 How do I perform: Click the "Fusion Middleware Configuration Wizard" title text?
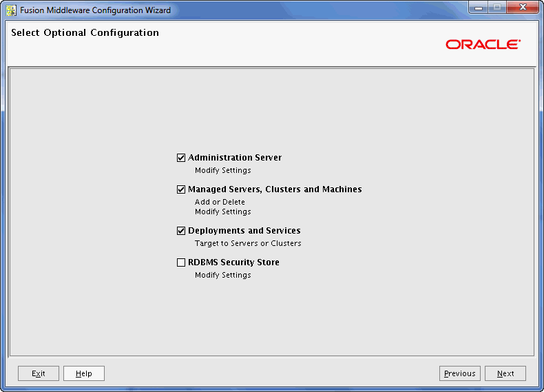(x=96, y=10)
